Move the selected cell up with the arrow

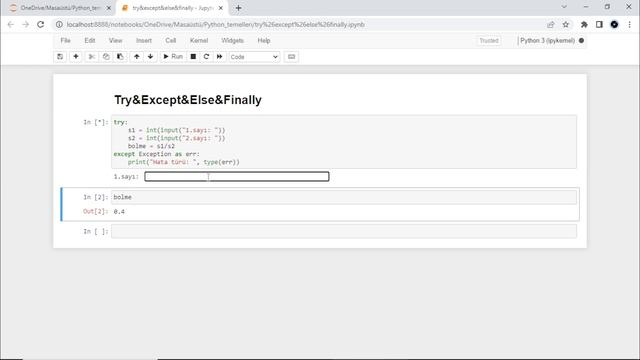[x=137, y=57]
